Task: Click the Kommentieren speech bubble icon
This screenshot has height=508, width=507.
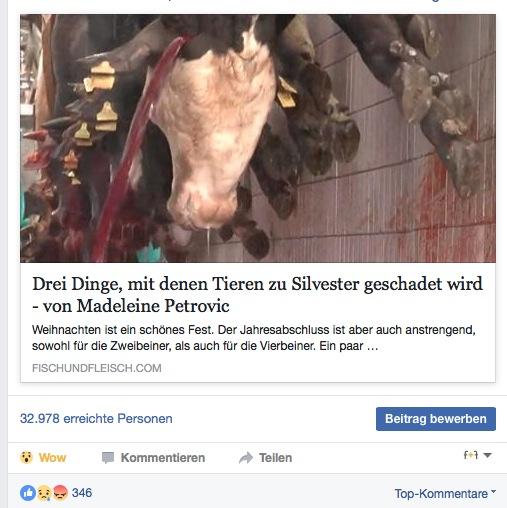Action: click(x=108, y=458)
